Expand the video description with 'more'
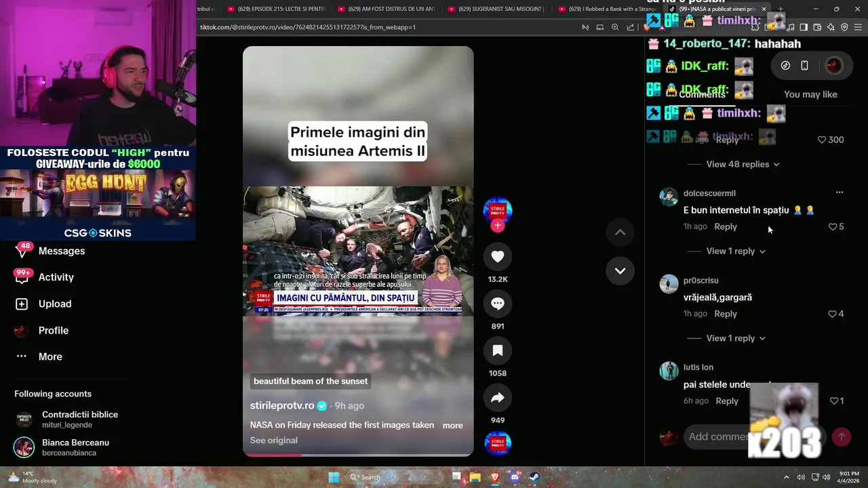Image resolution: width=868 pixels, height=488 pixels. coord(452,426)
